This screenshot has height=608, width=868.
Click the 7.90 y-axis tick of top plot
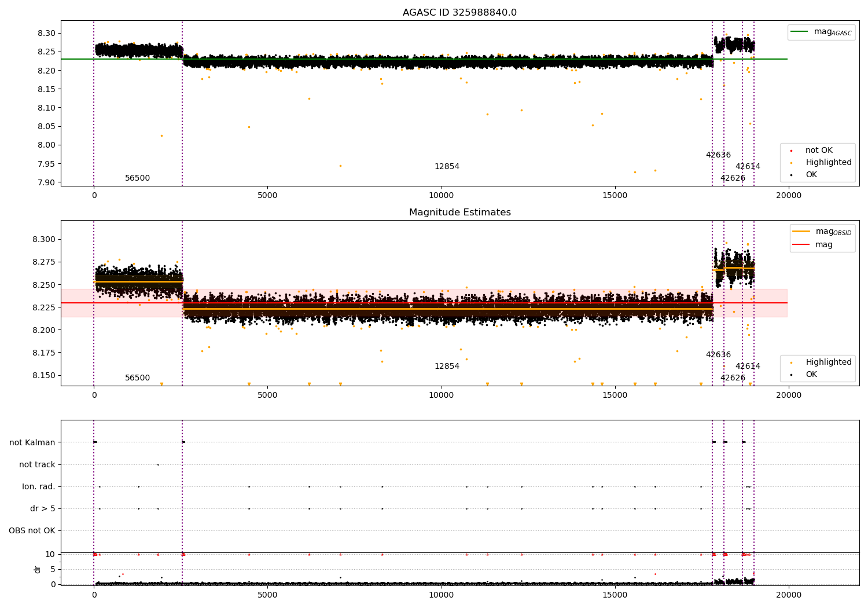point(46,182)
